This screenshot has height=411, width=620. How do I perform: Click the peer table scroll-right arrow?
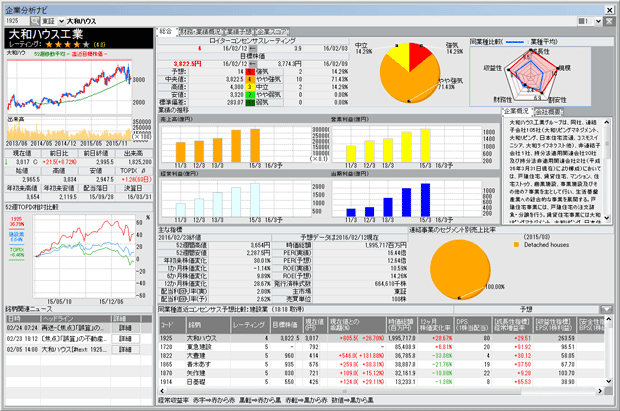click(x=600, y=391)
